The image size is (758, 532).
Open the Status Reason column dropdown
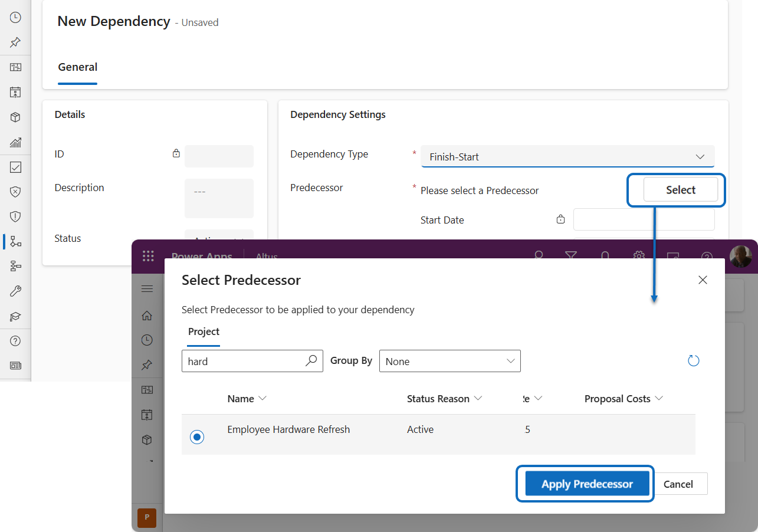pos(478,399)
